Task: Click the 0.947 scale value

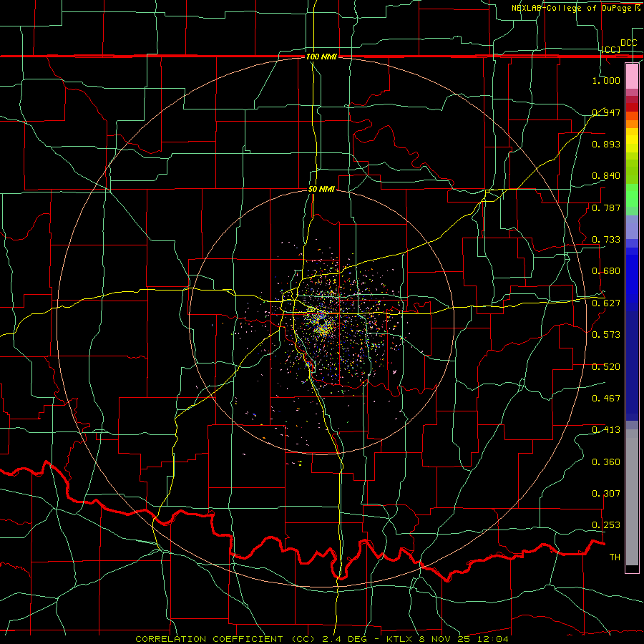Action: 606,112
